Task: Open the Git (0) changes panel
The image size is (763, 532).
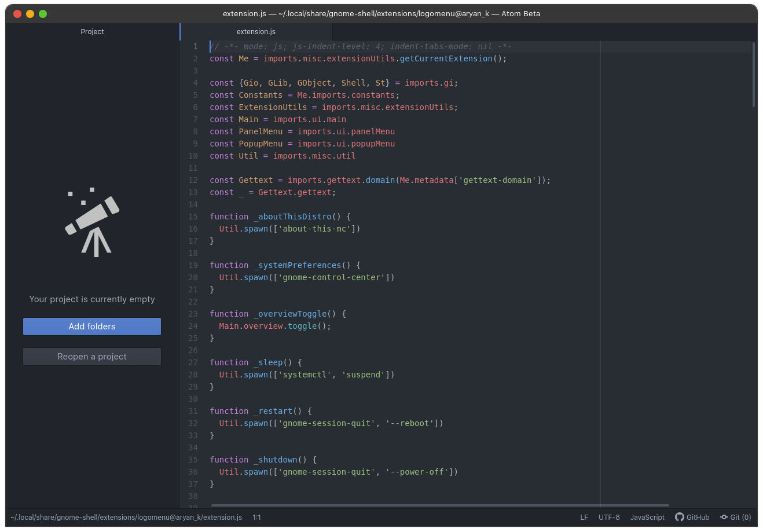Action: tap(735, 517)
